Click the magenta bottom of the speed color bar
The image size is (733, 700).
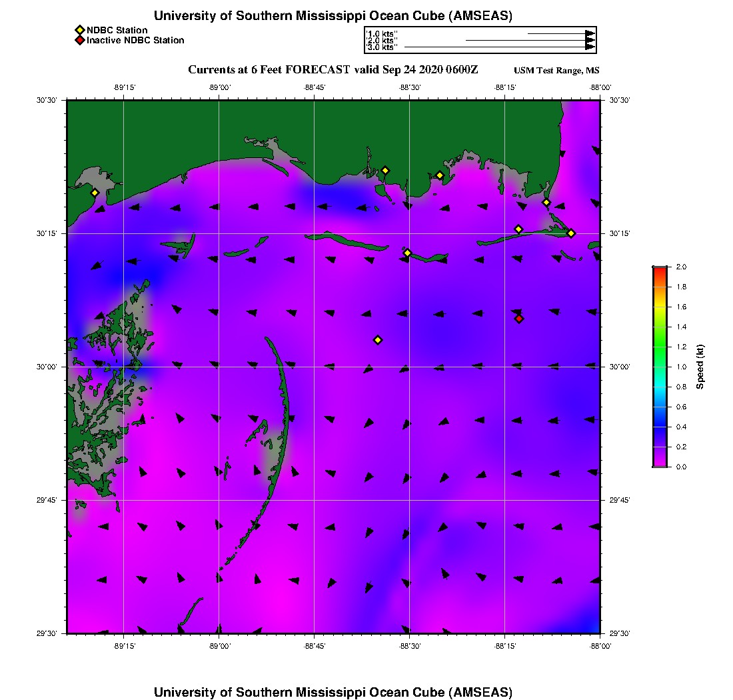(x=660, y=463)
